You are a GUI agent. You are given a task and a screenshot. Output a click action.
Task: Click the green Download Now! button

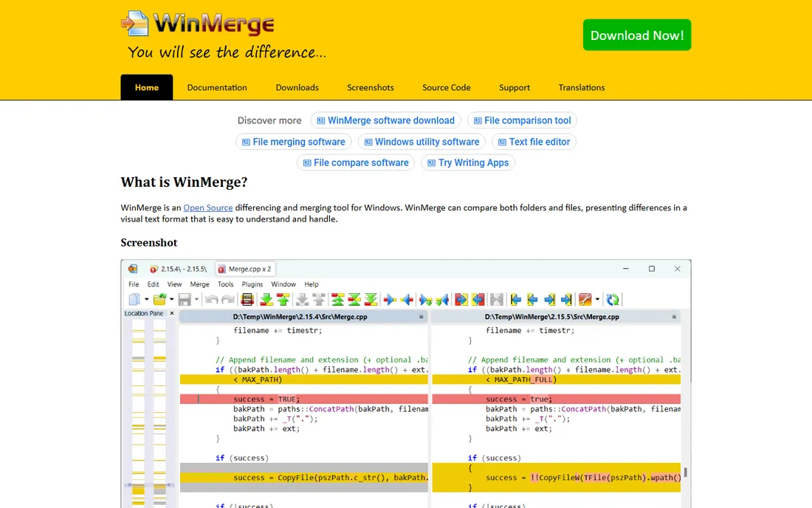pyautogui.click(x=637, y=35)
